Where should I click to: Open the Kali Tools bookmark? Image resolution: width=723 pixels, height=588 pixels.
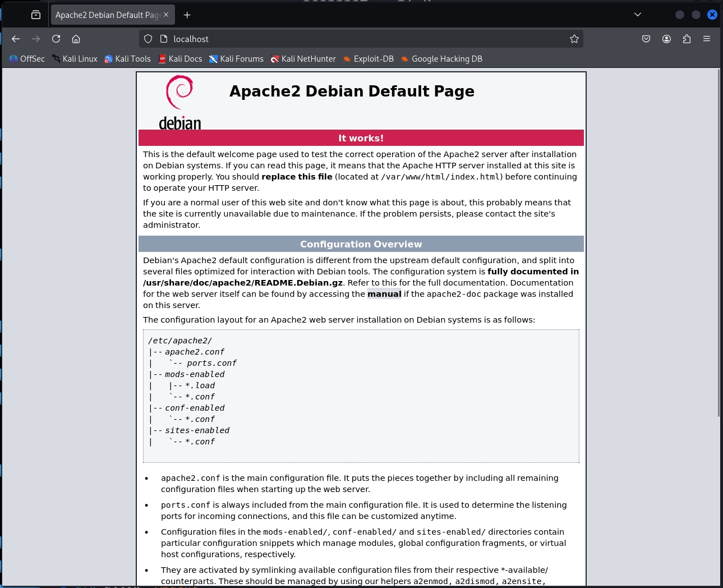pyautogui.click(x=127, y=59)
